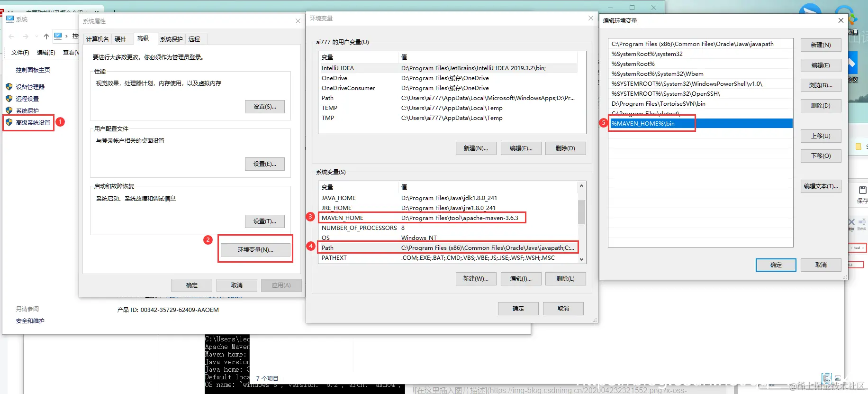Click 编辑(E) in 编辑环境变量 dialog
The width and height of the screenshot is (868, 394).
click(x=821, y=65)
